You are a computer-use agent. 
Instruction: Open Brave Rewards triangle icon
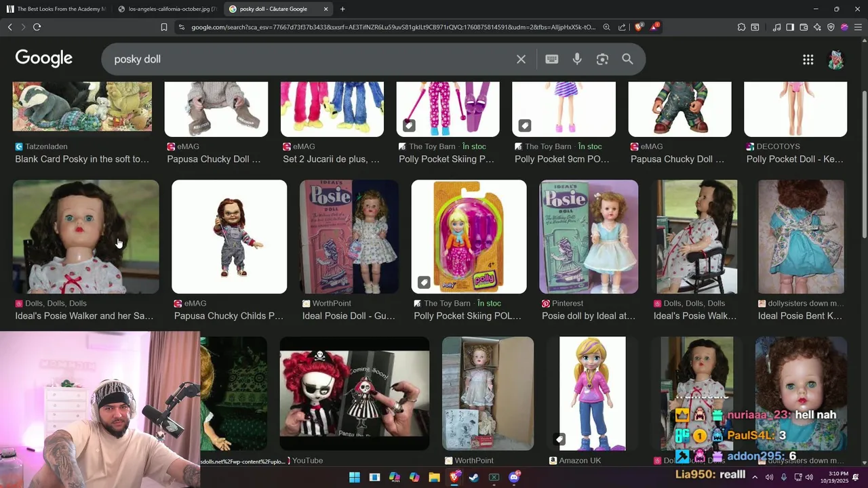654,27
